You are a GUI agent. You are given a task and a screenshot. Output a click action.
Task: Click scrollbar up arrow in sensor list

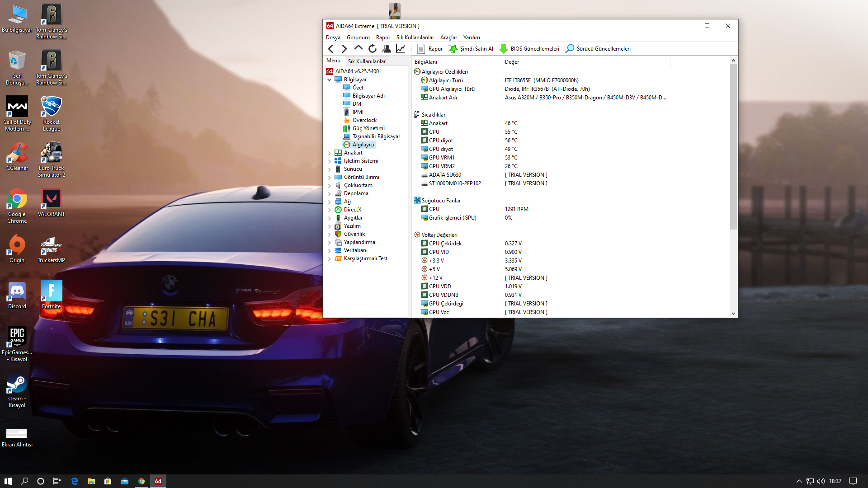tap(733, 61)
